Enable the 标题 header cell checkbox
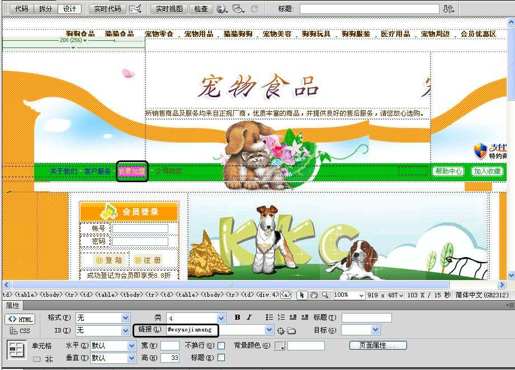The image size is (515, 370). [221, 358]
